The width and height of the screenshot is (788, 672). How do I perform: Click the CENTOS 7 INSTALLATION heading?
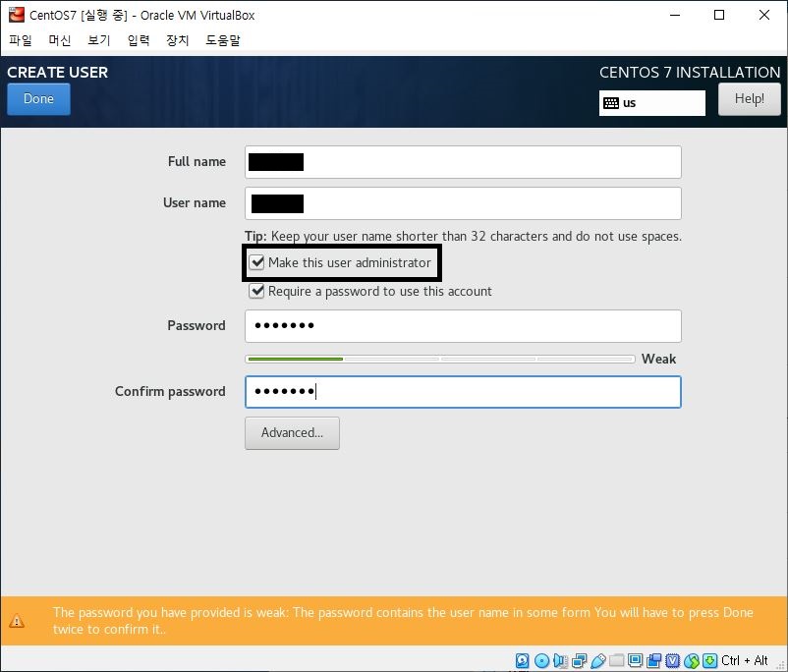(690, 73)
